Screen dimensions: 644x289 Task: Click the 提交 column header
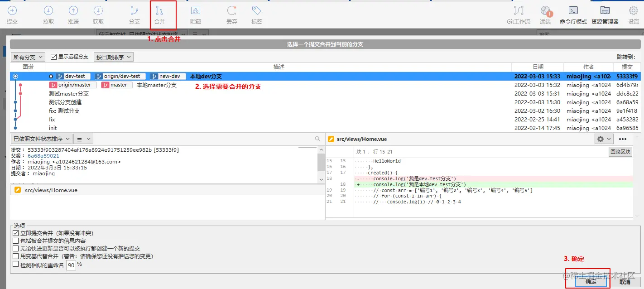(x=627, y=67)
